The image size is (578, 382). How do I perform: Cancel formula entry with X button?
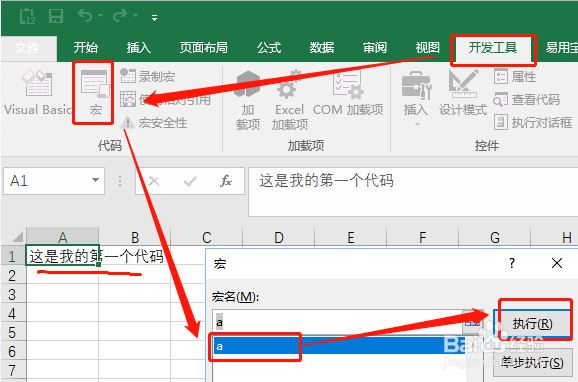[154, 181]
